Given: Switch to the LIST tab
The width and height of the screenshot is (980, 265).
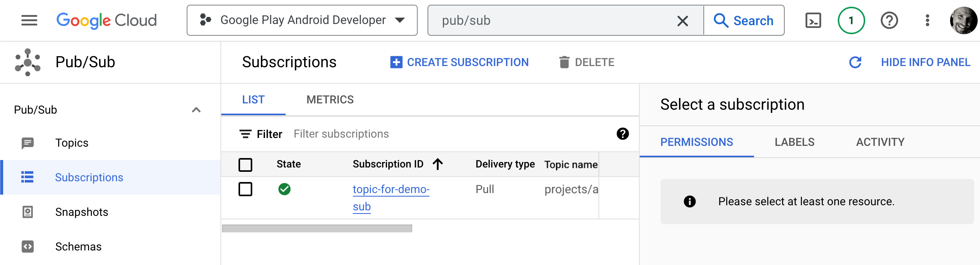Looking at the screenshot, I should pyautogui.click(x=253, y=100).
